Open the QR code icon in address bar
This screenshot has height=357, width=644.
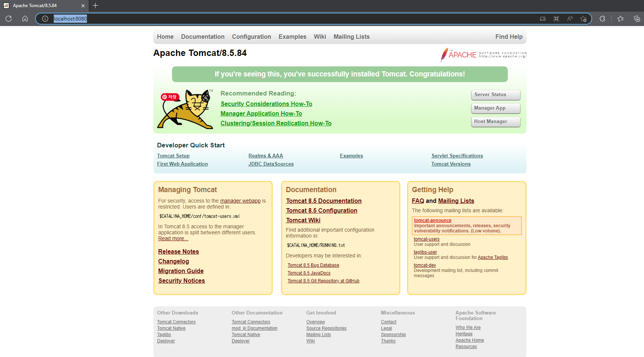[x=556, y=19]
